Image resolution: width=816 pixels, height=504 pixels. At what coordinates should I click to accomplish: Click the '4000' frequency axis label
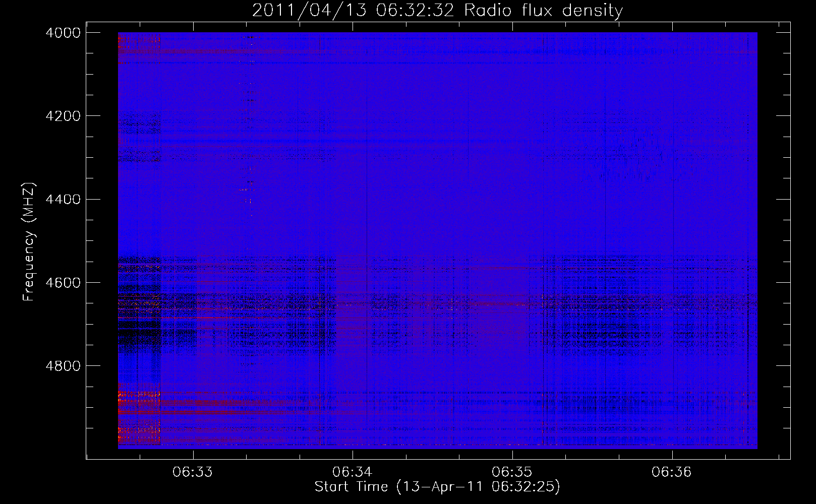(63, 33)
